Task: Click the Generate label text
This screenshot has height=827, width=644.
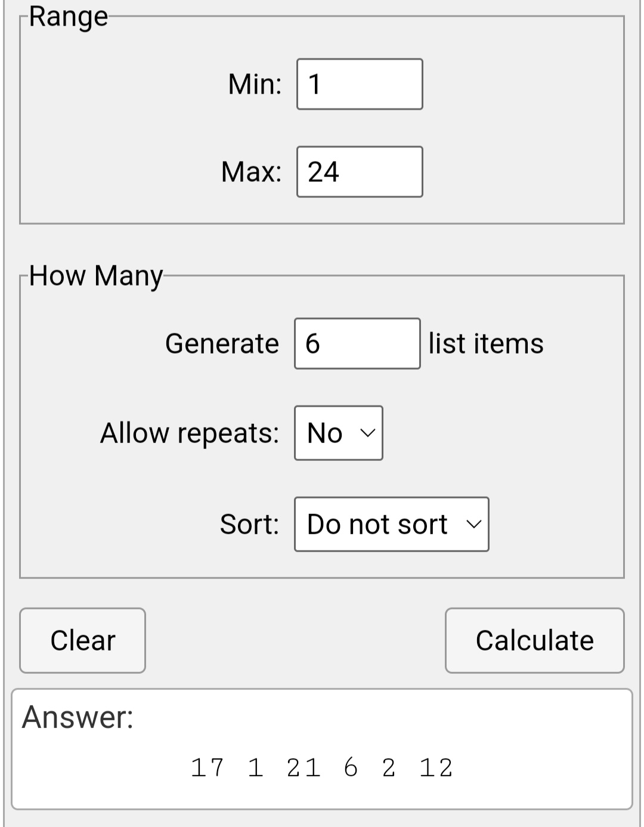Action: [222, 343]
